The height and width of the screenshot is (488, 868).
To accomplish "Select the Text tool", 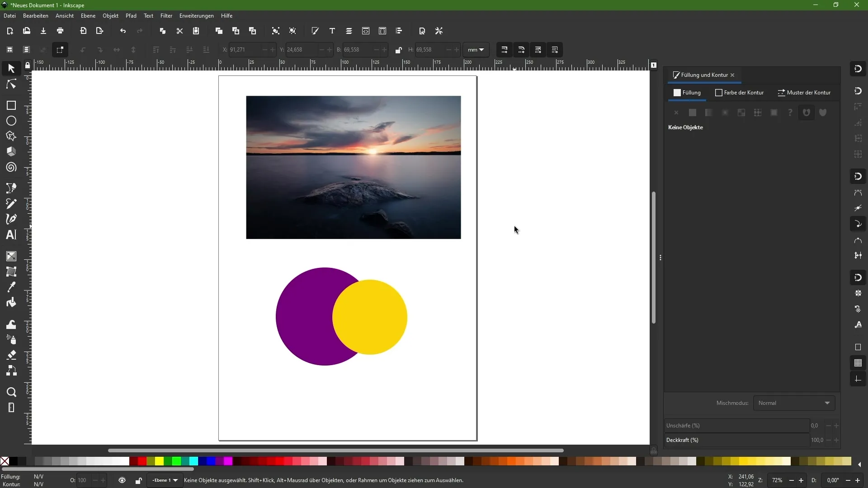I will (11, 234).
